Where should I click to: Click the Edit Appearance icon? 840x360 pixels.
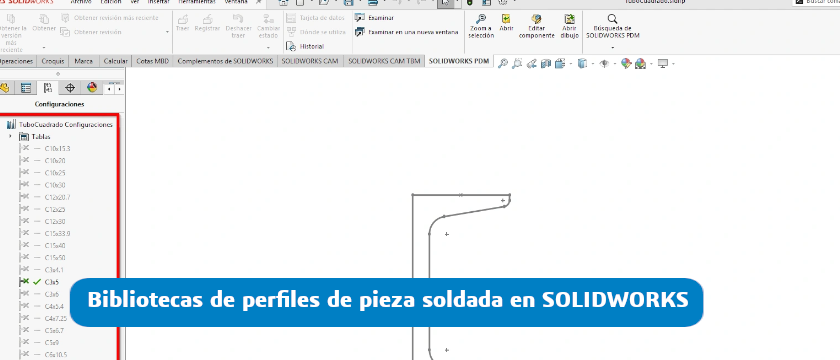[x=626, y=64]
